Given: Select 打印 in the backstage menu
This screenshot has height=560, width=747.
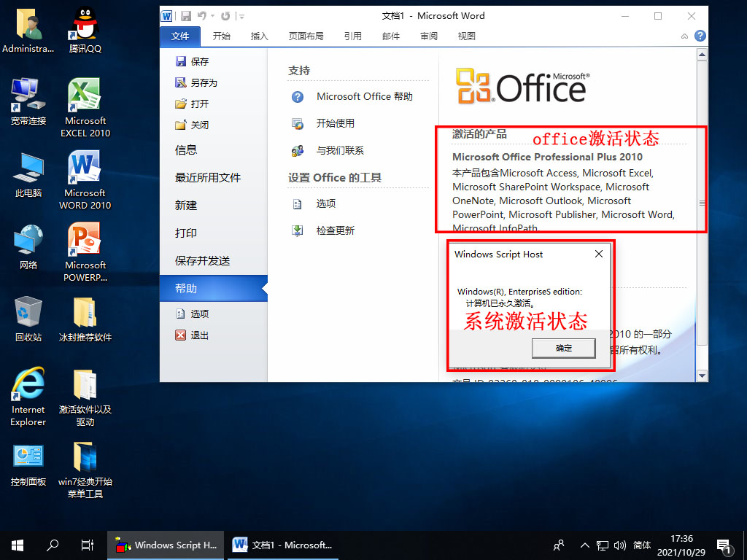Looking at the screenshot, I should point(186,233).
